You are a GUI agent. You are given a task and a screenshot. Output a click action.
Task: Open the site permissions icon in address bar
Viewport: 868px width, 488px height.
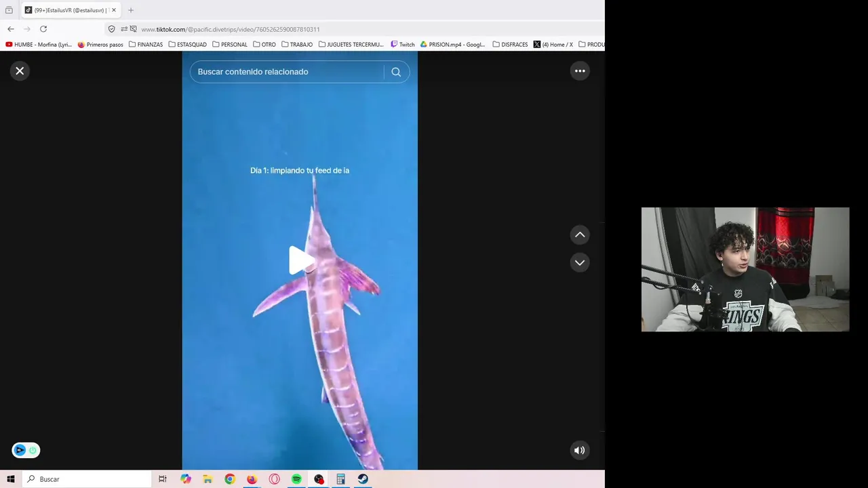point(124,29)
